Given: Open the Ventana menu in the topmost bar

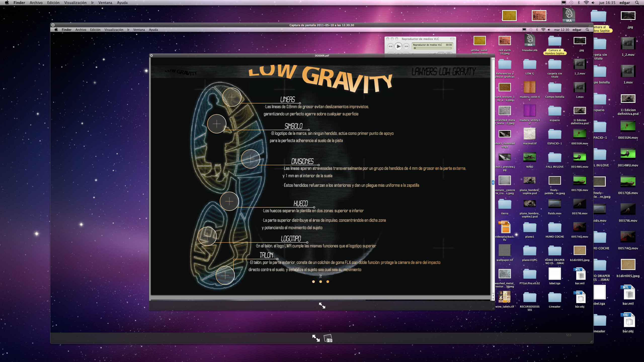Looking at the screenshot, I should pyautogui.click(x=105, y=3).
